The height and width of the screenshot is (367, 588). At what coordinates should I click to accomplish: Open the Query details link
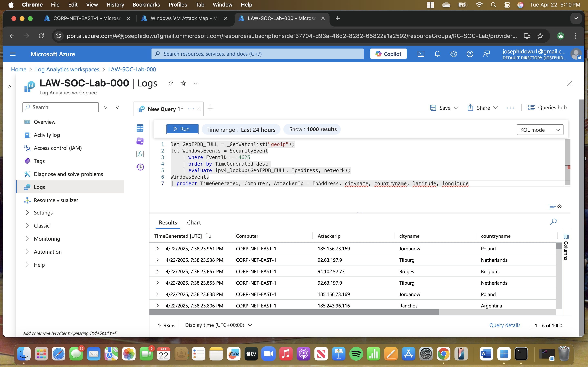coord(505,325)
